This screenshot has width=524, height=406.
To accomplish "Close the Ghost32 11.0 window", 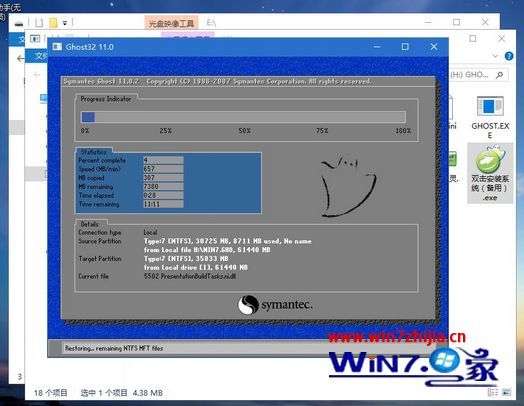I will [x=434, y=47].
